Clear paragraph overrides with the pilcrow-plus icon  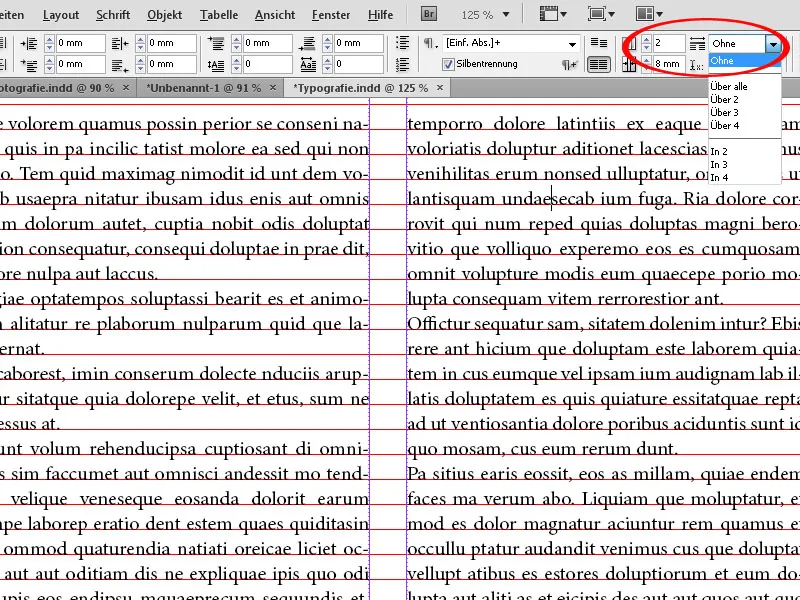[x=569, y=64]
